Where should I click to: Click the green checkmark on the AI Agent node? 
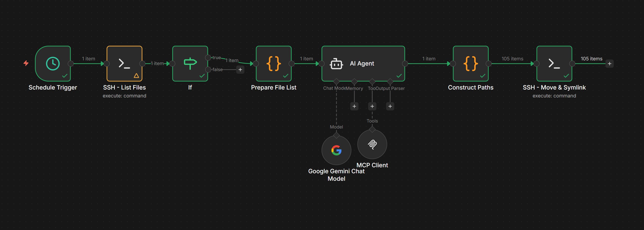click(x=399, y=76)
